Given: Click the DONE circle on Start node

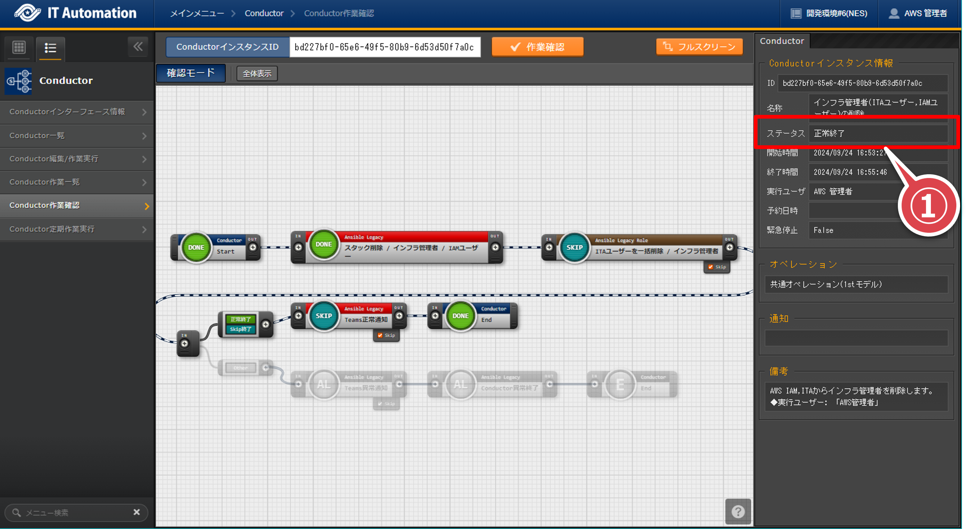Looking at the screenshot, I should coord(196,247).
